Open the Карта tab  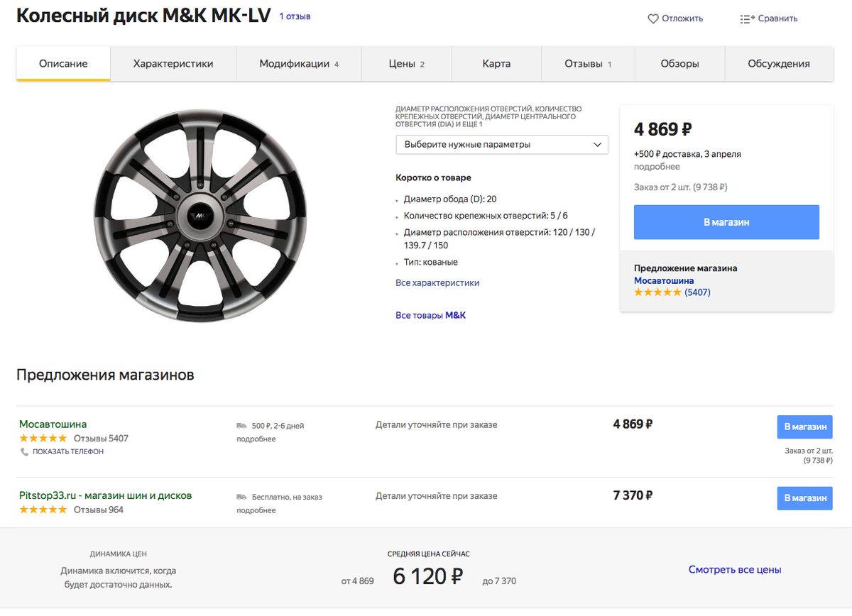coord(496,64)
